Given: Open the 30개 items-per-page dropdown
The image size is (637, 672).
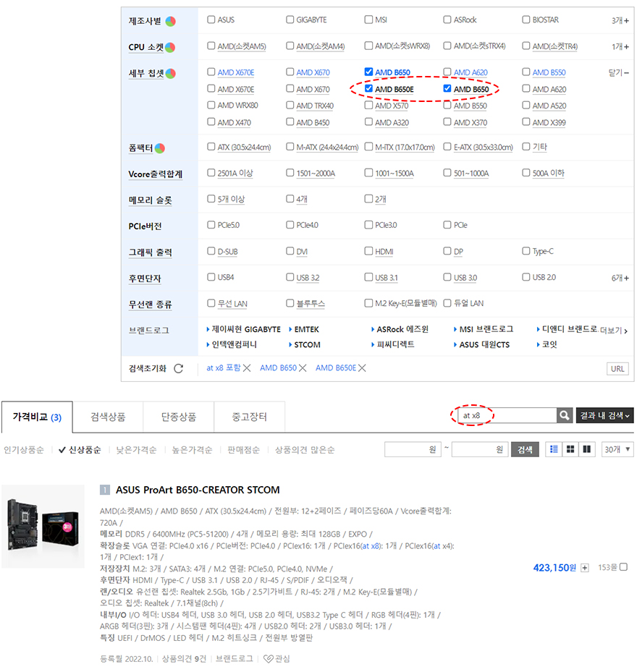Looking at the screenshot, I should [617, 449].
